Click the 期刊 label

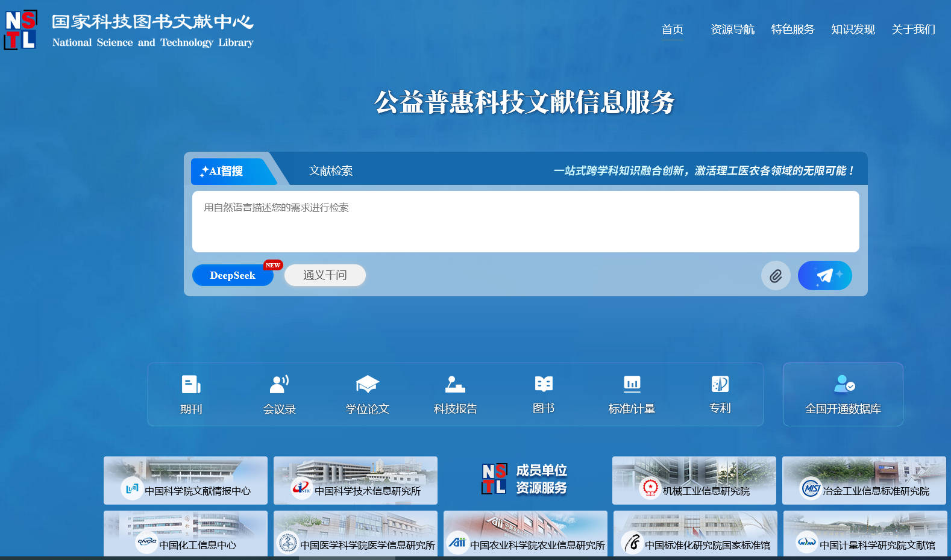191,409
